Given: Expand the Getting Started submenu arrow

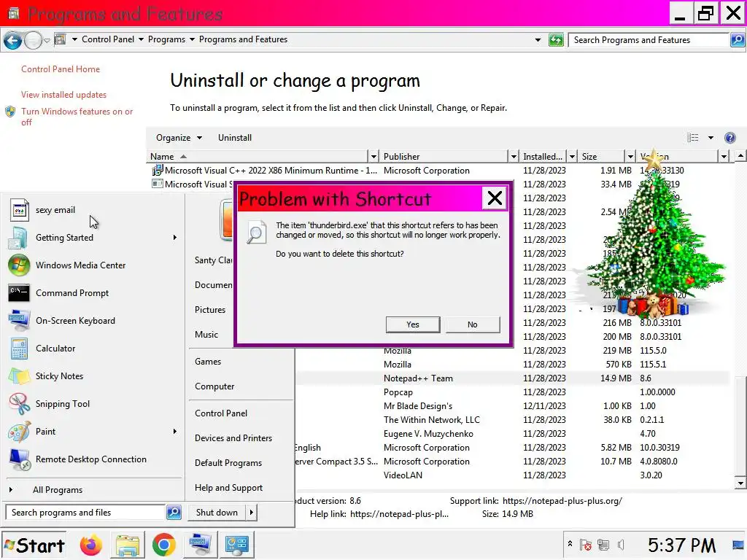Looking at the screenshot, I should 175,238.
